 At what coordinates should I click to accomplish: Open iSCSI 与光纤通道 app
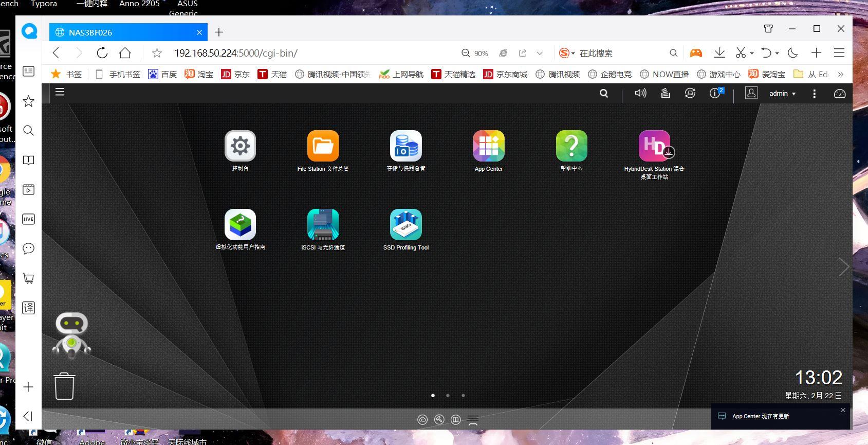pos(323,225)
